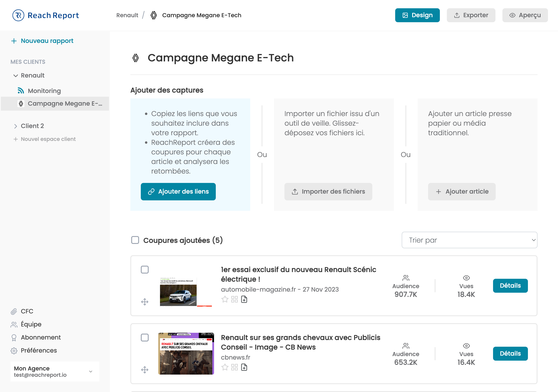Click add-file icon under automobile-magazine.fr article

pyautogui.click(x=244, y=299)
